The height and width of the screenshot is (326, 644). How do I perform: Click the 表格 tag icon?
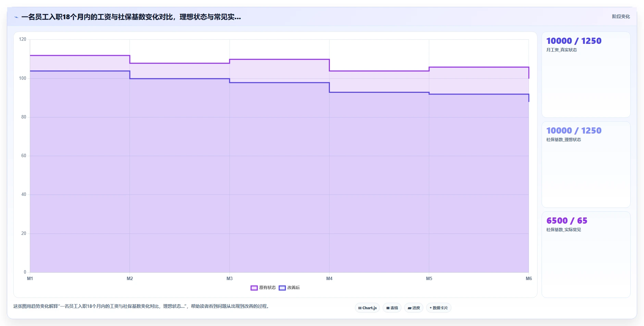(x=388, y=308)
